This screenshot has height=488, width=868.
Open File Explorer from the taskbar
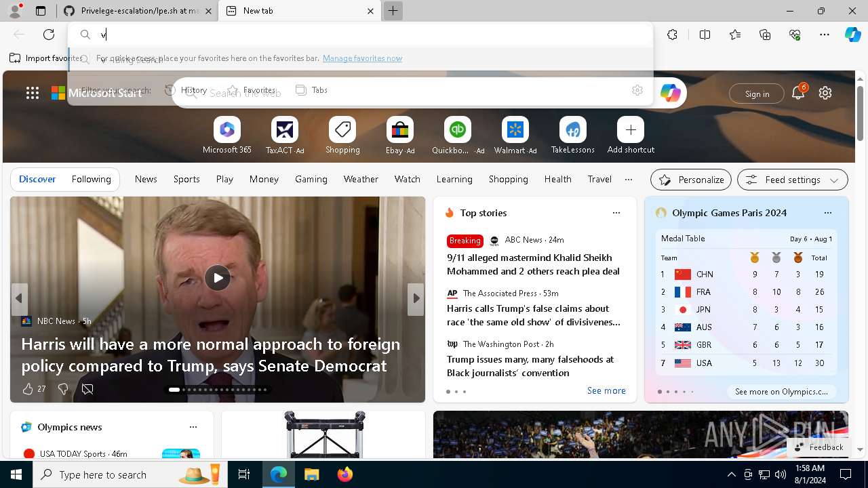click(312, 474)
